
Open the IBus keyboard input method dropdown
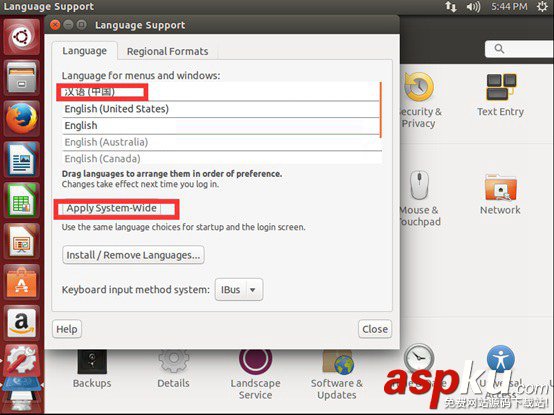point(239,290)
